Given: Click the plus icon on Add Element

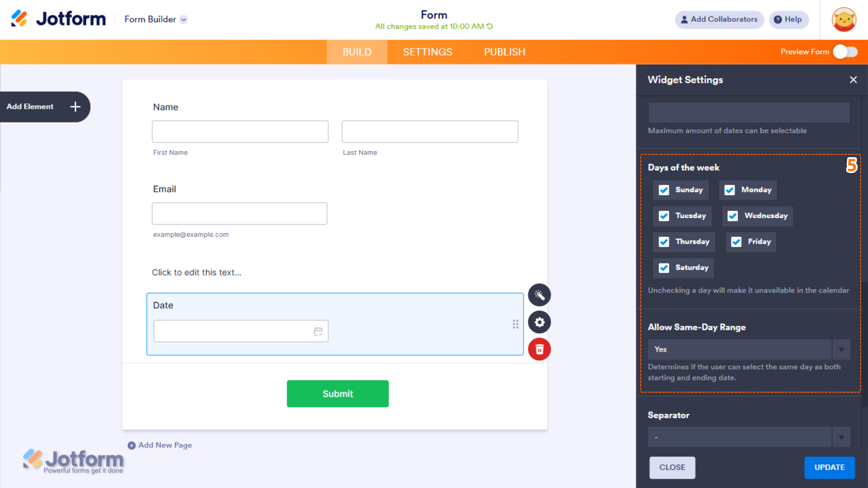Looking at the screenshot, I should [x=75, y=107].
